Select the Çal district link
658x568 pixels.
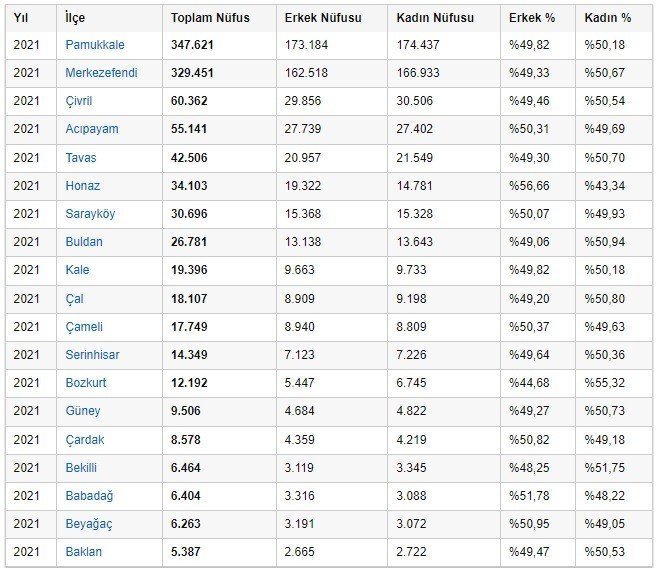click(x=74, y=299)
